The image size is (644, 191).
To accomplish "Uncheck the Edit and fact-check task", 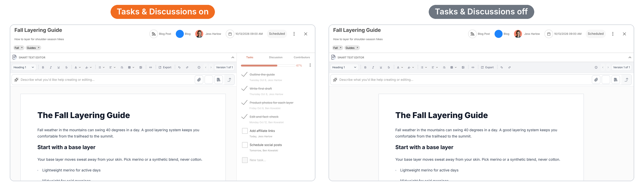I will click(244, 116).
